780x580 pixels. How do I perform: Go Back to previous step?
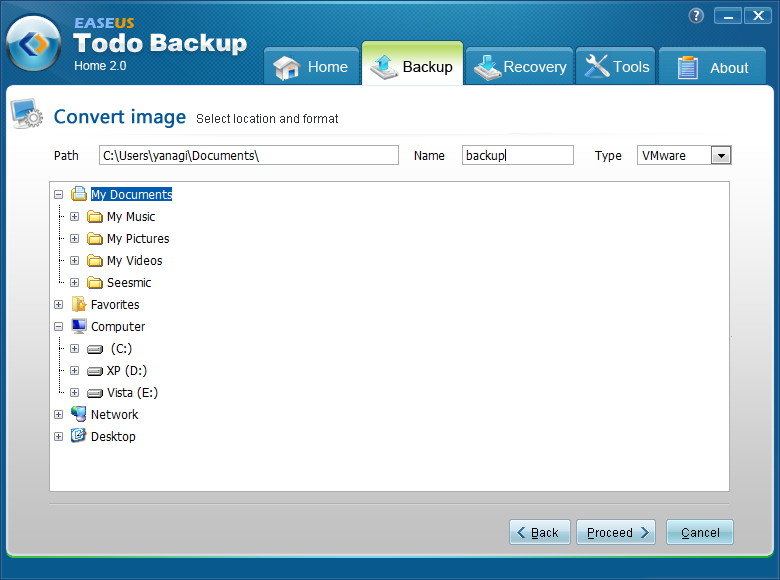(x=540, y=532)
